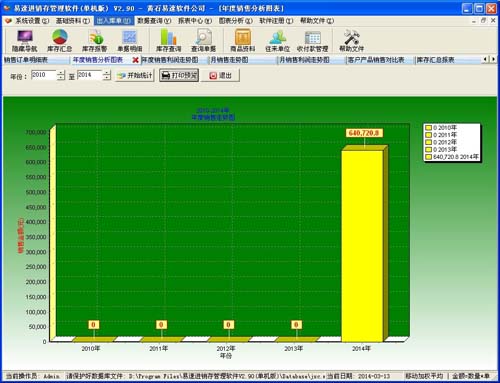Click the application icon in the title bar
Viewport: 500px width, 383px height.
[7, 8]
